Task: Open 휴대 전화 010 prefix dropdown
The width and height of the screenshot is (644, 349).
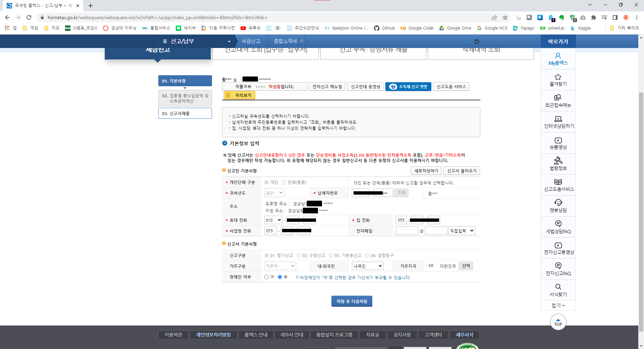Action: [x=273, y=220]
